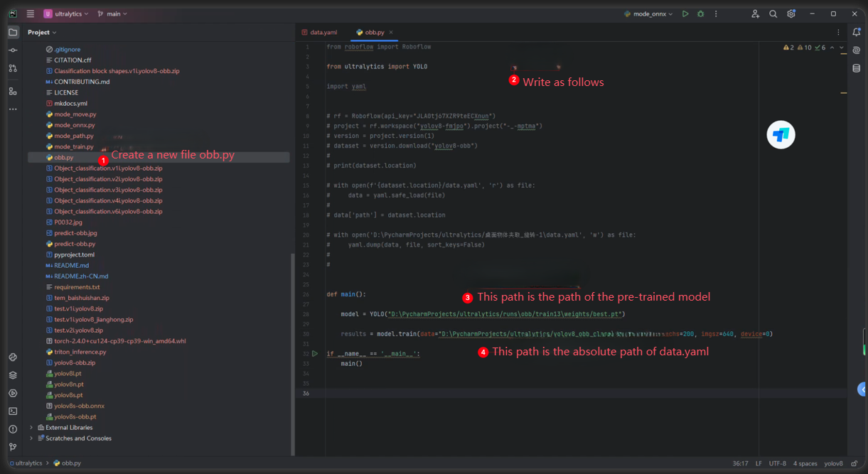Open the Services tool window

pyautogui.click(x=13, y=393)
